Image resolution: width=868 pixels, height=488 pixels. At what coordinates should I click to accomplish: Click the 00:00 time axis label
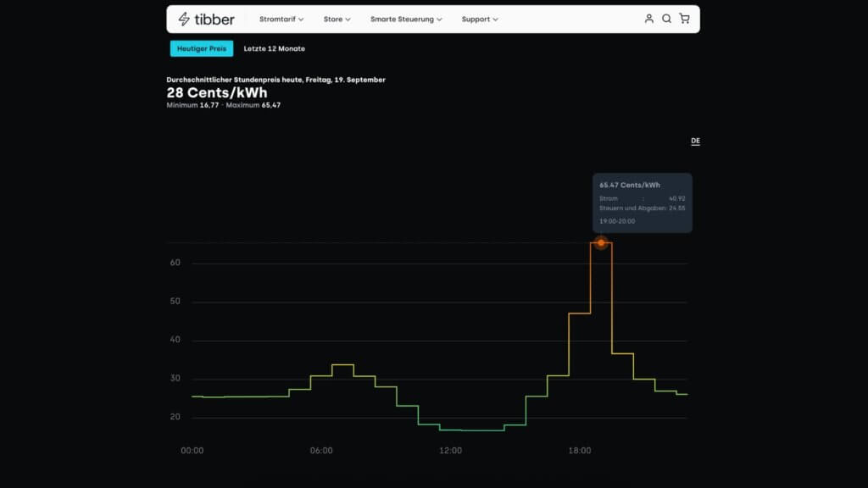pyautogui.click(x=192, y=451)
